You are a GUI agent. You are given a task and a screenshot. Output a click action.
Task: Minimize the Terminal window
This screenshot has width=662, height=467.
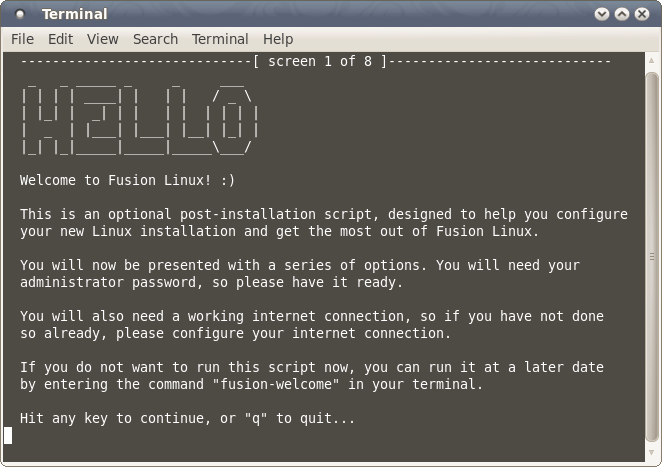click(x=601, y=14)
